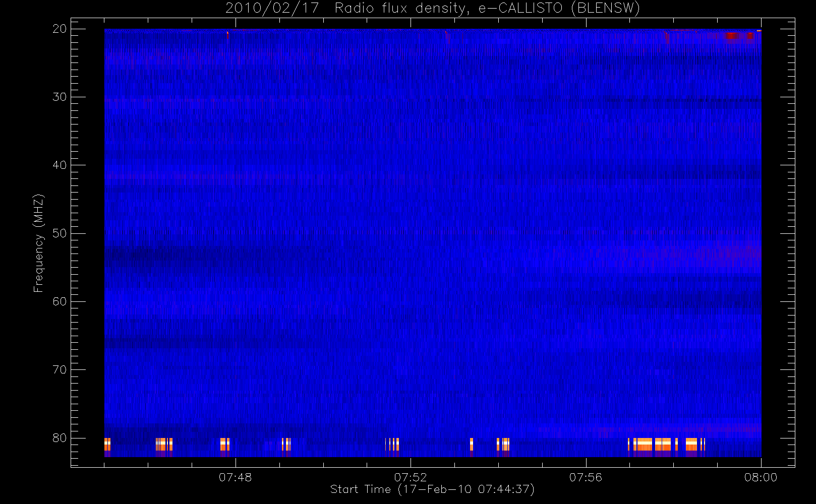Select the Frequency (MHz) axis label
The width and height of the screenshot is (816, 504).
coord(38,243)
